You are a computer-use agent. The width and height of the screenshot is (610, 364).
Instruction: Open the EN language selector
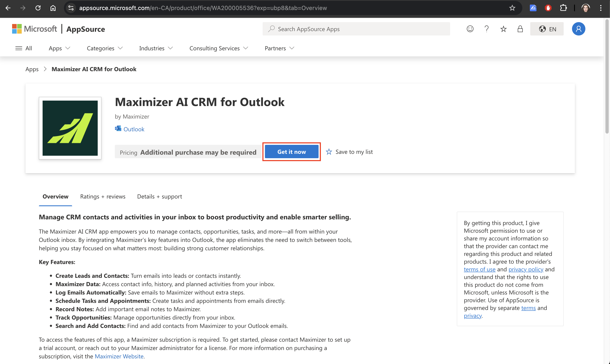coord(547,29)
